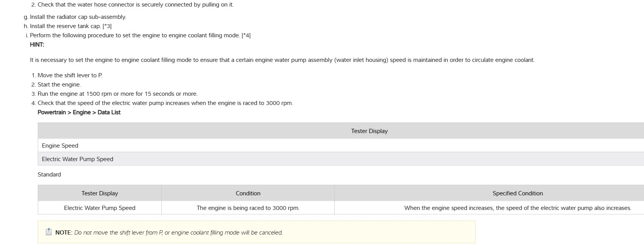
Task: Click step g 'Install the radiator cap sub-assembly'
Action: [78, 17]
